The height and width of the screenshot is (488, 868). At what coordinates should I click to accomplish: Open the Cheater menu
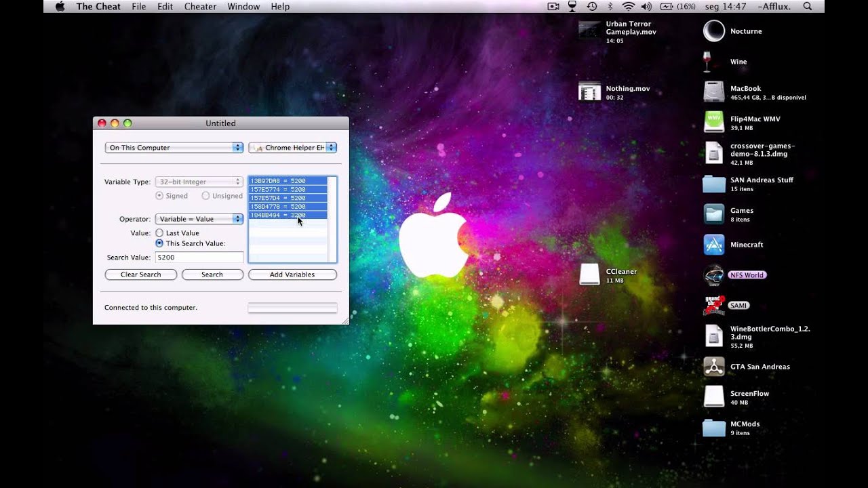tap(200, 7)
